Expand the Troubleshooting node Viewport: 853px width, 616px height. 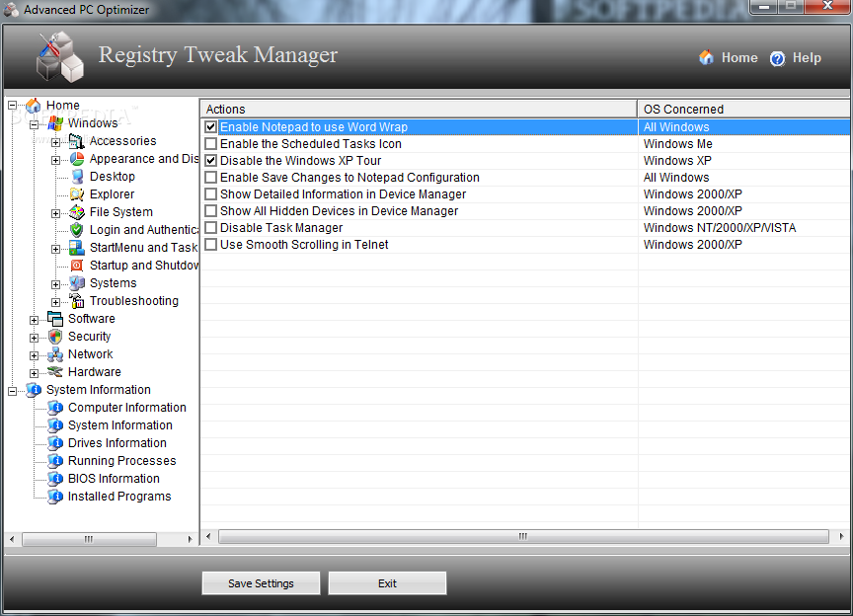(x=55, y=302)
